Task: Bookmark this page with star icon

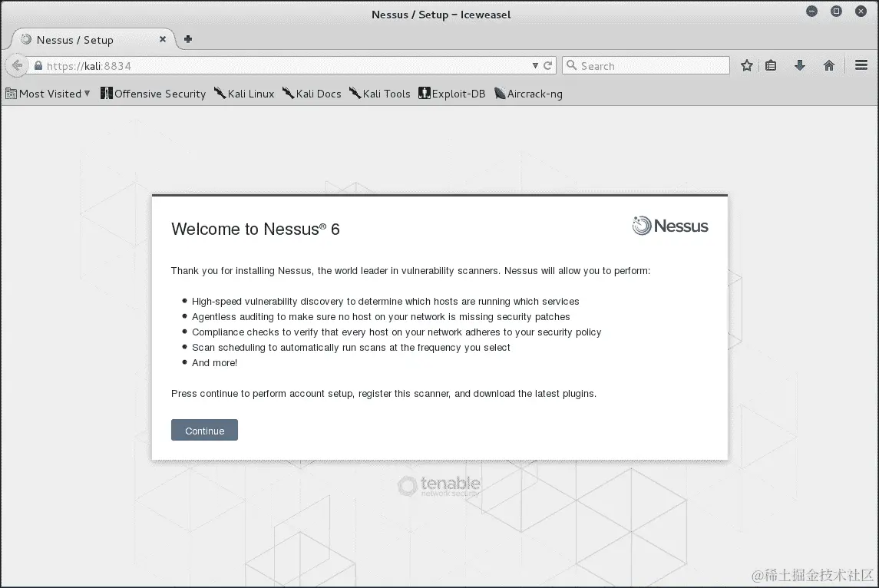Action: pos(746,65)
